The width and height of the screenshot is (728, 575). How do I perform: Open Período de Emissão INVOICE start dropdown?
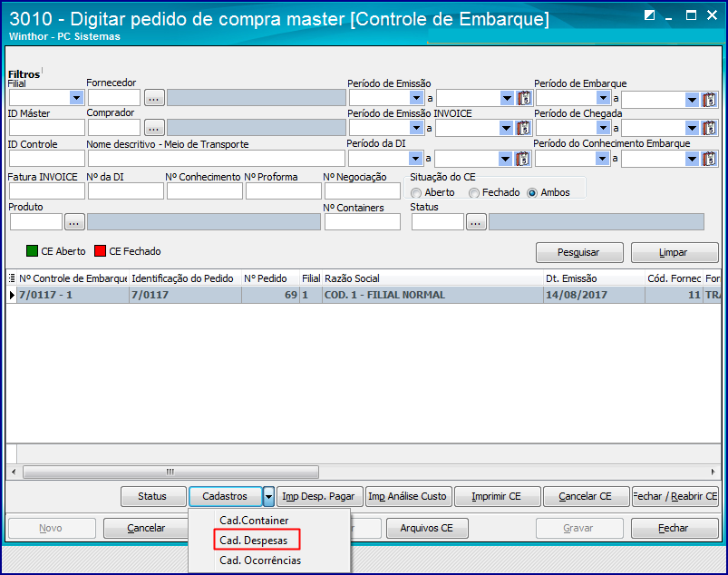416,128
